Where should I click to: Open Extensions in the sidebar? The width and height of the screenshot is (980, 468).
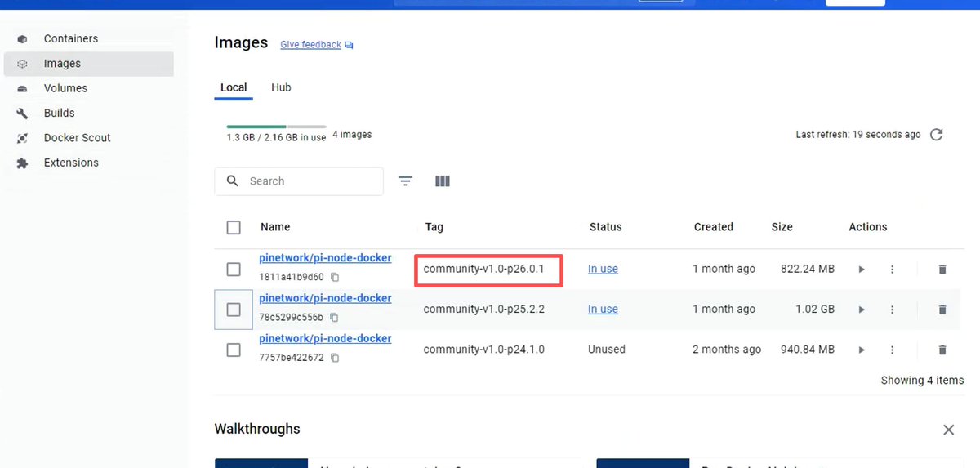71,163
